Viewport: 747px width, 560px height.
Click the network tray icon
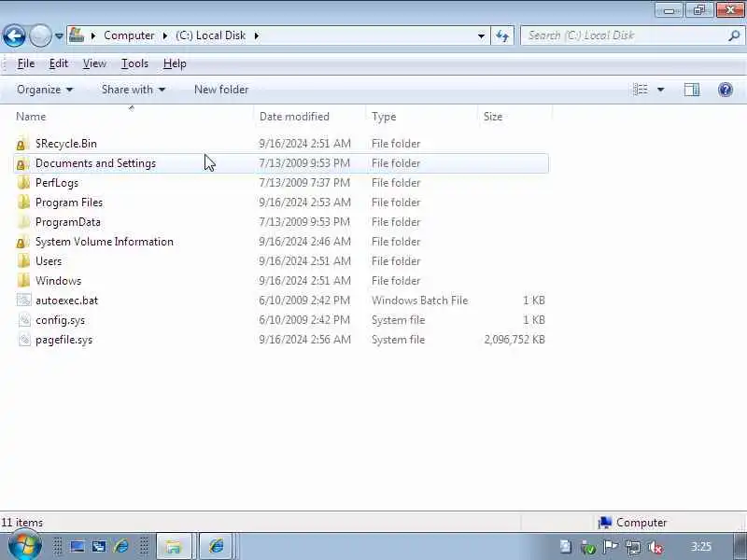[x=633, y=547]
